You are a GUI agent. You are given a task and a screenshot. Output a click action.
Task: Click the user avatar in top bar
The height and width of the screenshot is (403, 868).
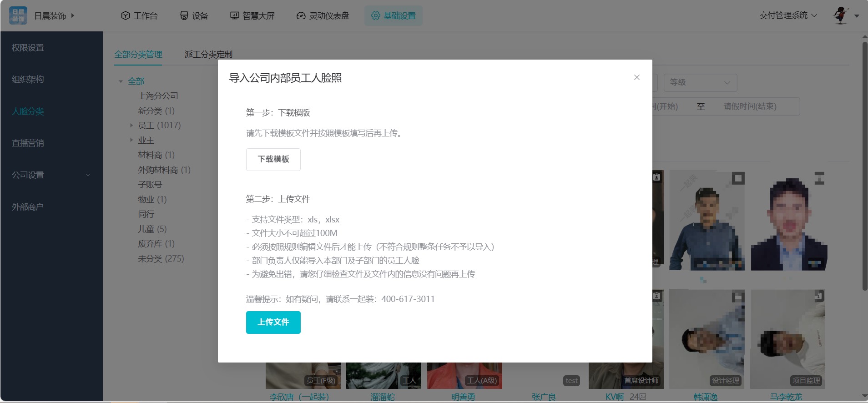(841, 15)
